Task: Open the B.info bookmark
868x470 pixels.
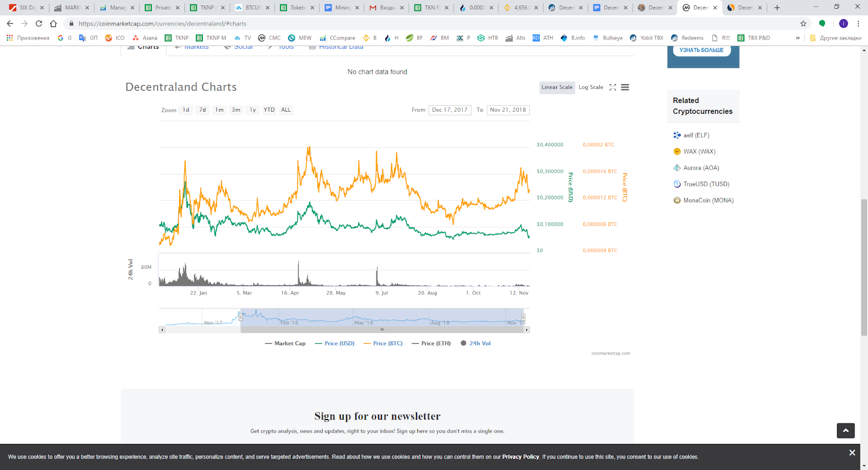Action: [573, 38]
